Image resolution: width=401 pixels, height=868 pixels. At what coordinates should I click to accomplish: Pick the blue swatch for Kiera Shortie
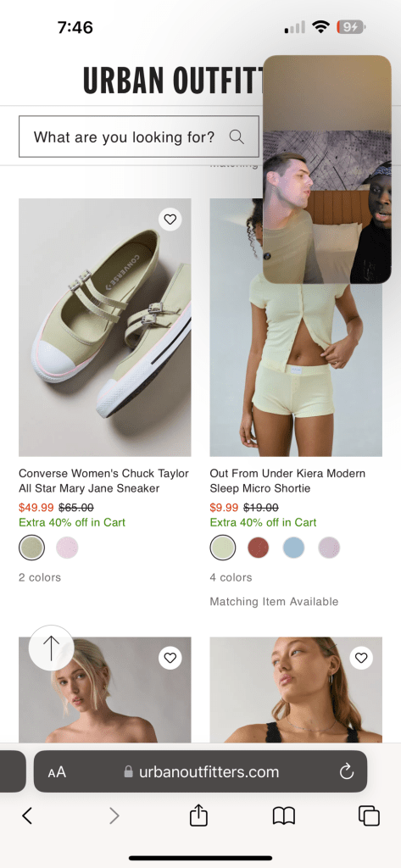pos(293,548)
